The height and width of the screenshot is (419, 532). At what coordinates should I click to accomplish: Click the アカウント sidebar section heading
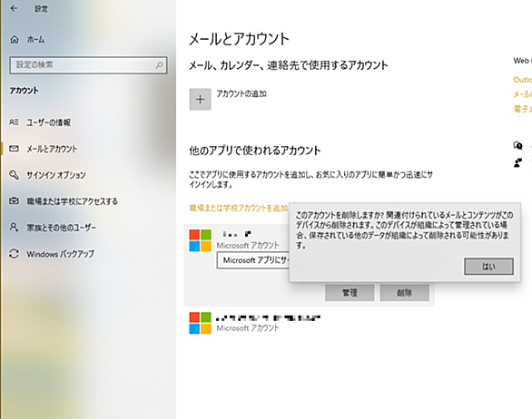coord(24,91)
